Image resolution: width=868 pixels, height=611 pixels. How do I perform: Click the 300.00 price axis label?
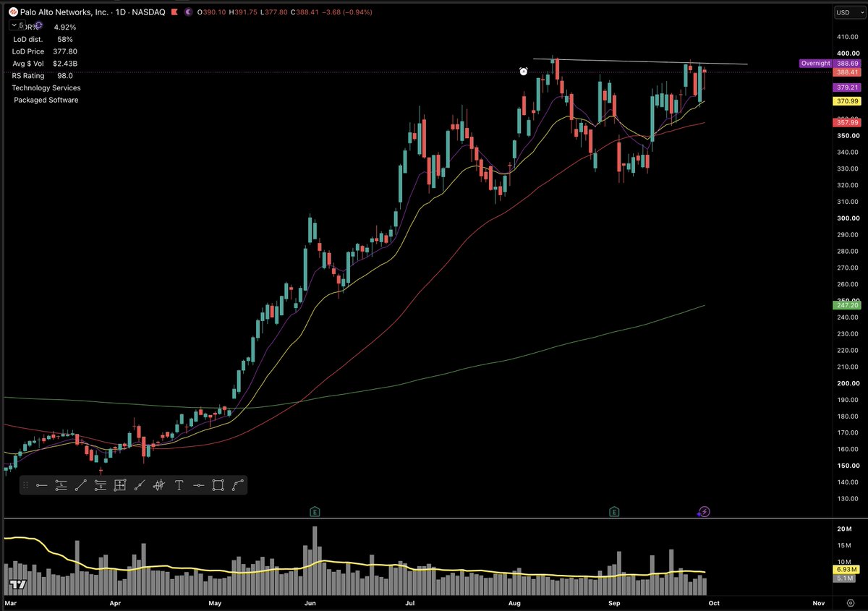point(847,218)
